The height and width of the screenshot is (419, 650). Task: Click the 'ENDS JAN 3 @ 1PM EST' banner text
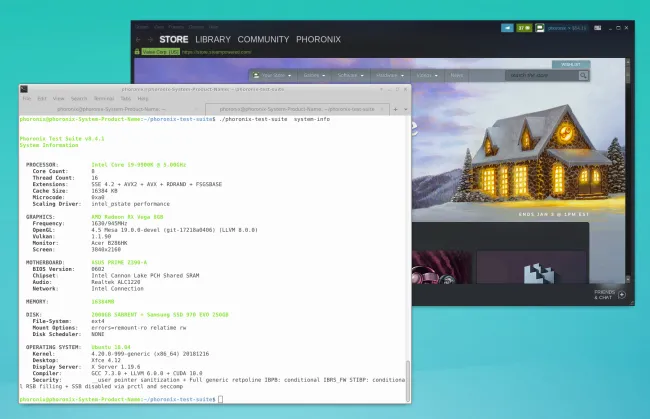(553, 215)
